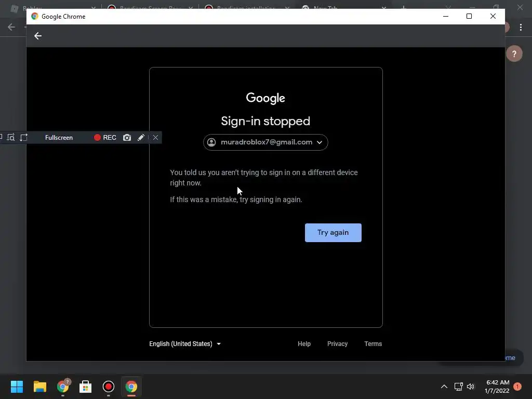
Task: Open the notification center badge
Action: click(517, 387)
